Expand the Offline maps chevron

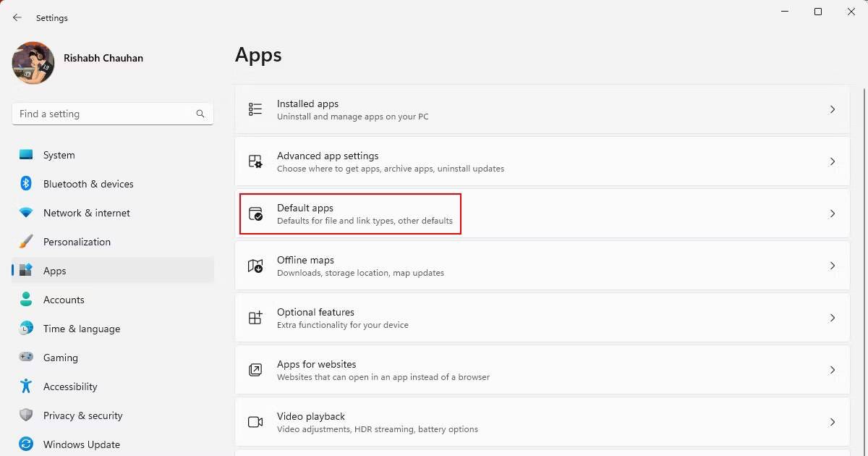[x=832, y=266]
